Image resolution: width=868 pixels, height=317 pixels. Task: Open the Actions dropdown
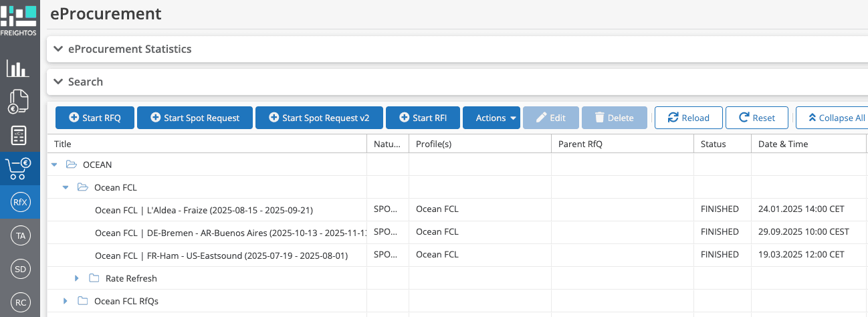(491, 118)
